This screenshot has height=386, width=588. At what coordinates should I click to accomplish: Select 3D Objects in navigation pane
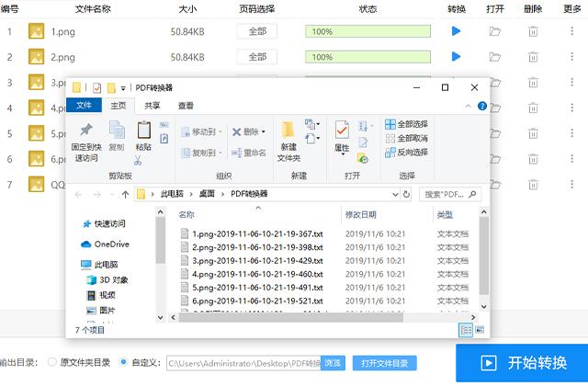(x=107, y=279)
